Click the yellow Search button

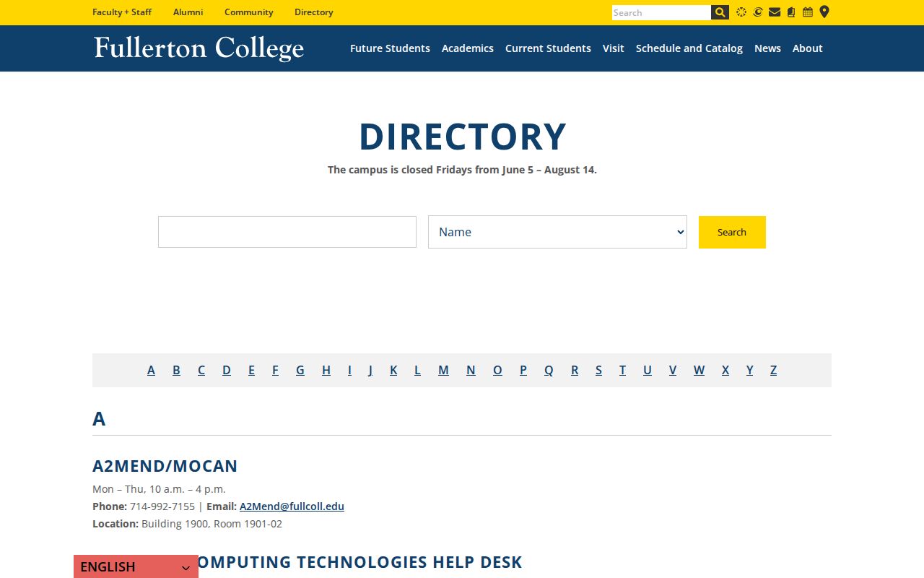pyautogui.click(x=732, y=232)
